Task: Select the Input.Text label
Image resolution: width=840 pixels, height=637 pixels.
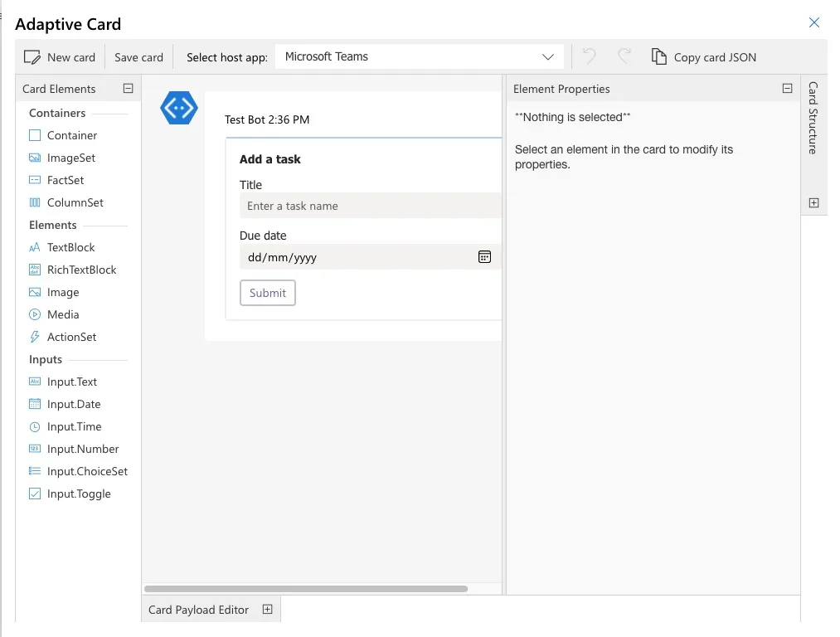Action: tap(72, 382)
